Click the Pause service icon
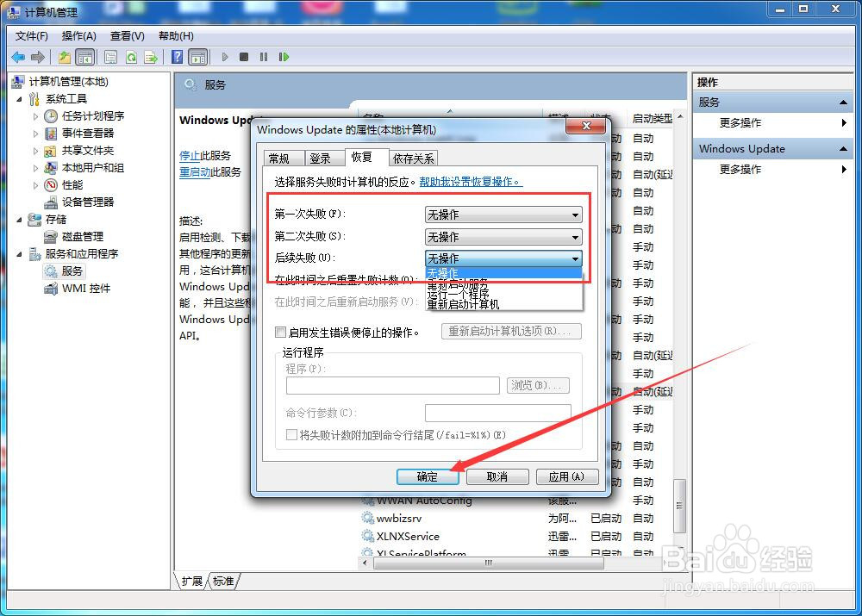Image resolution: width=862 pixels, height=616 pixels. pos(264,57)
